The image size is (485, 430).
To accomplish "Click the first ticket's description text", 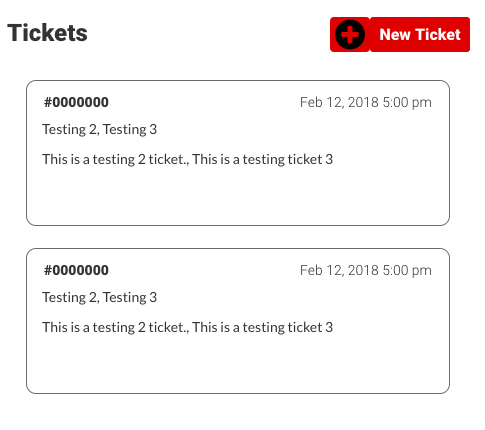I will coord(187,160).
